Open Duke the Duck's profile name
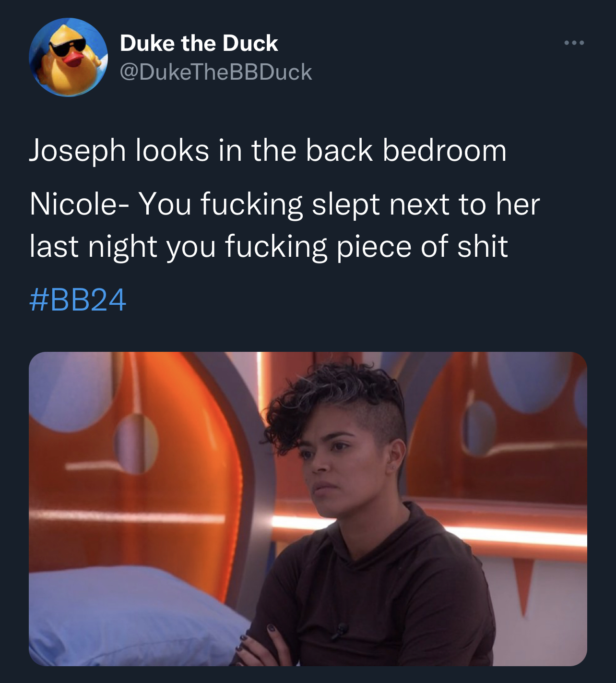Screen dimensions: 616x683 199,43
